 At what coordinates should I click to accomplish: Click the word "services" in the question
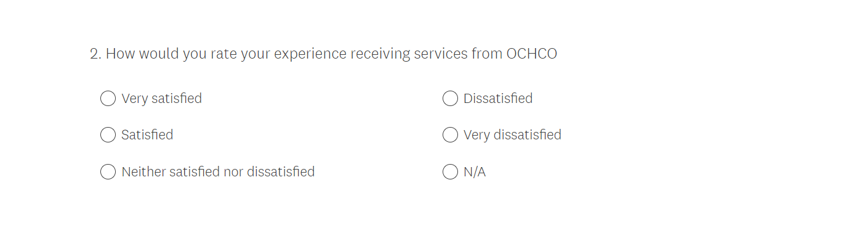[441, 54]
